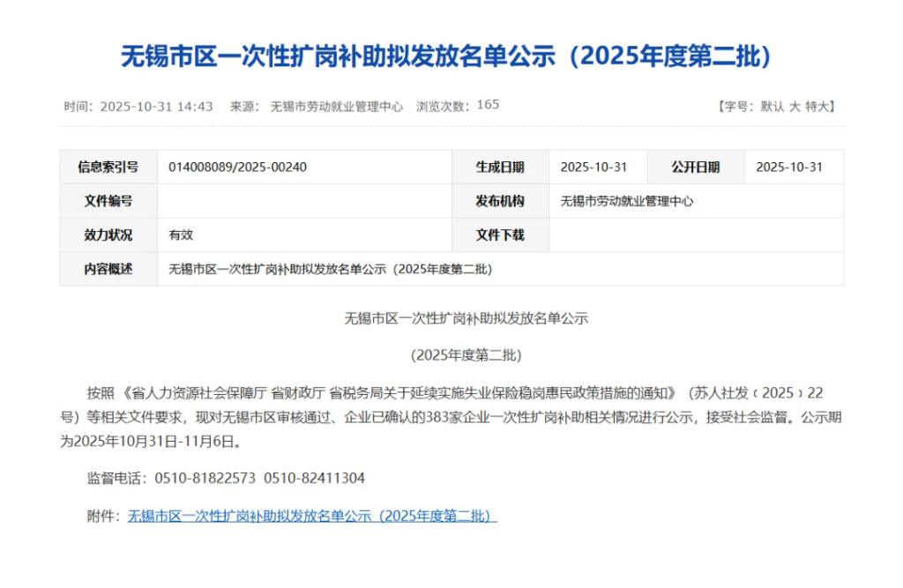Click the 文件编号 label cell
This screenshot has width=903, height=588.
108,201
